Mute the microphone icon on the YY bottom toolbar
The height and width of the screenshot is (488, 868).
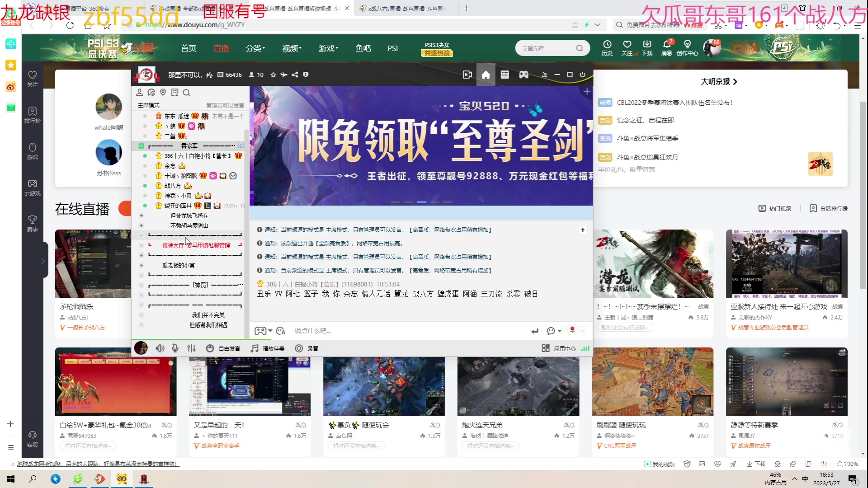[x=175, y=348]
